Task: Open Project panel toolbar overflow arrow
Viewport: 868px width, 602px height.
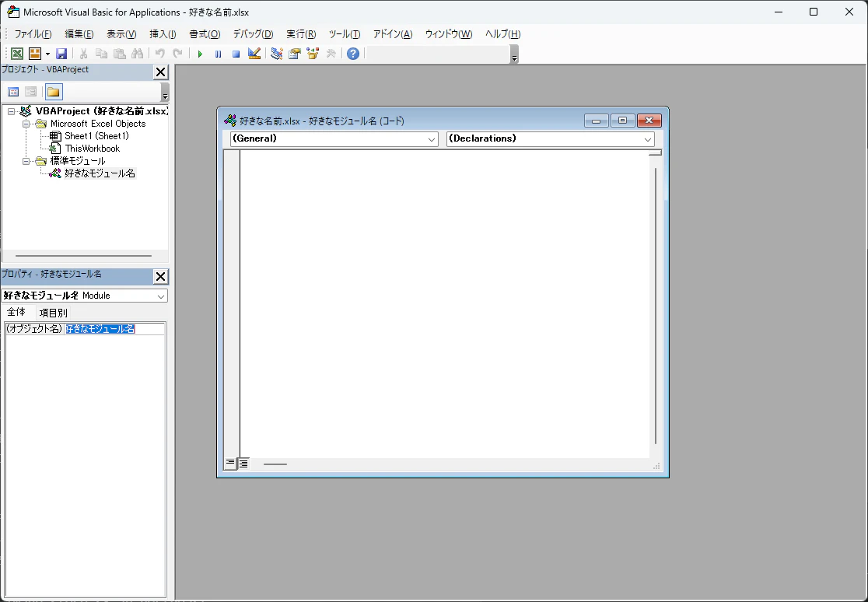Action: click(x=165, y=93)
